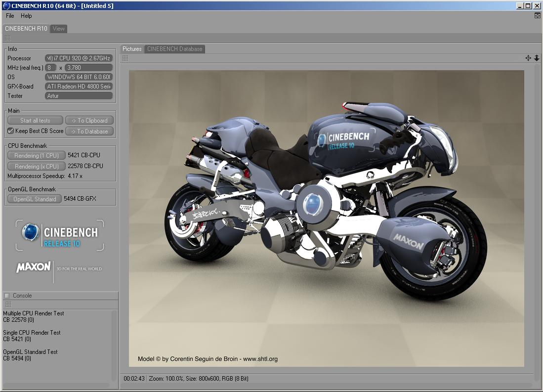The height and width of the screenshot is (392, 543).
Task: Click the grip handle in Console panel
Action: click(x=8, y=304)
